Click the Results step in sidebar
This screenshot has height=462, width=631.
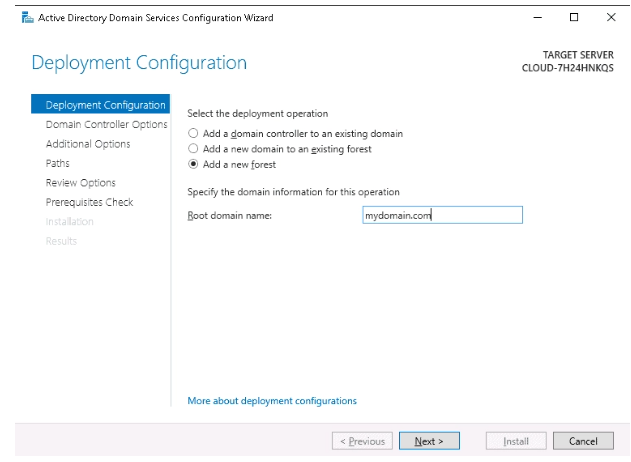pos(61,241)
